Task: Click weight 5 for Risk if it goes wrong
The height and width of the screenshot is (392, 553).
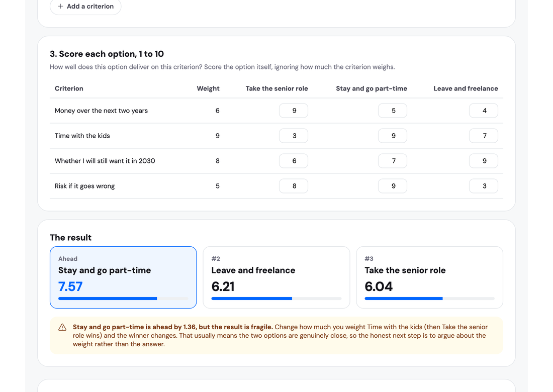Action: click(x=218, y=186)
